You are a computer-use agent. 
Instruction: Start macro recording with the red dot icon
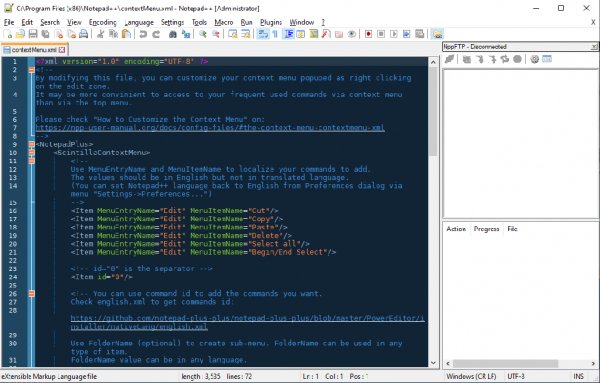tap(368, 34)
